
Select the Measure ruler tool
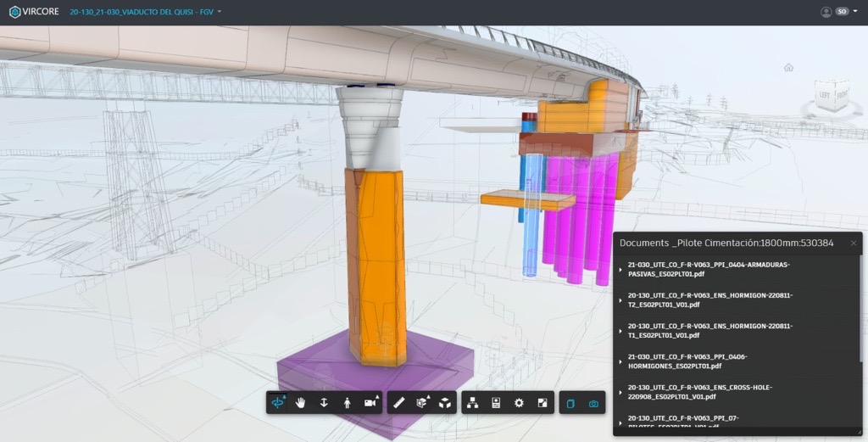(399, 403)
